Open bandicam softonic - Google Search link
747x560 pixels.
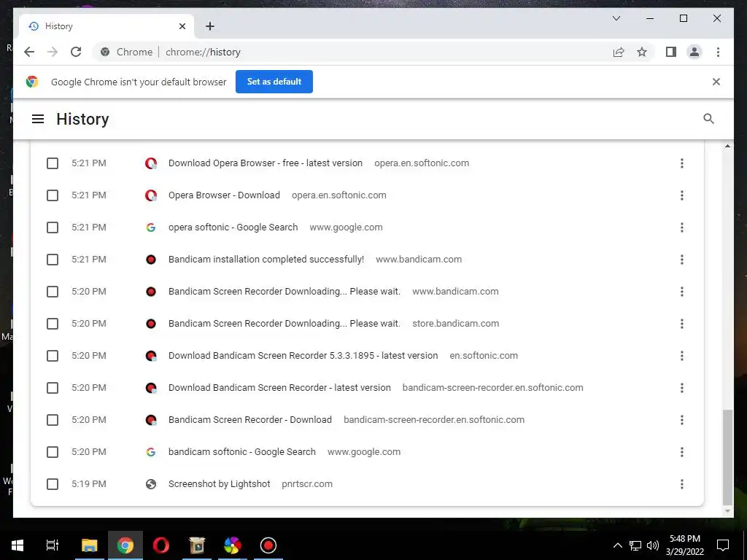click(241, 452)
